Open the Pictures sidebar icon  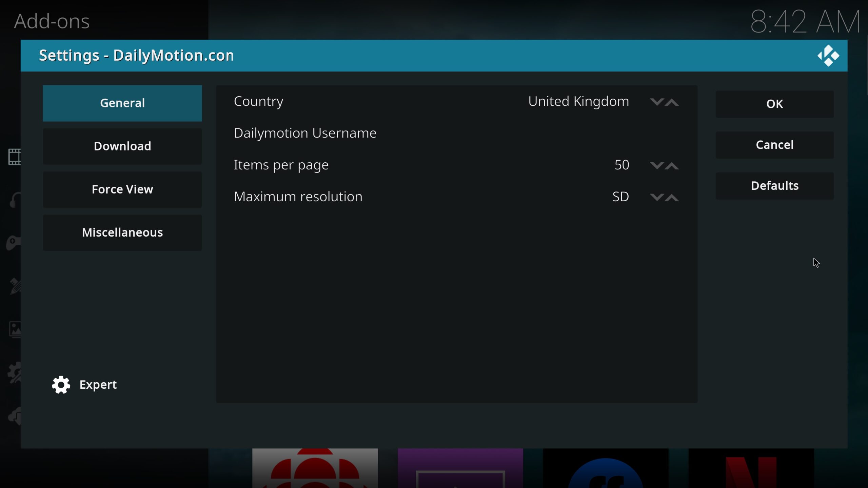click(x=15, y=330)
